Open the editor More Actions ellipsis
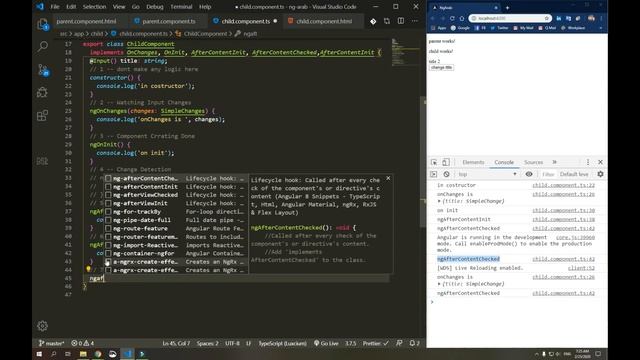 (415, 21)
